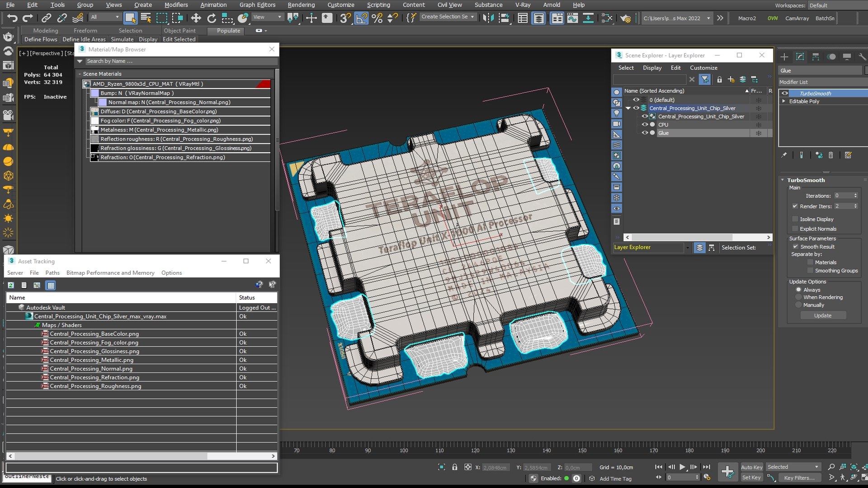Viewport: 868px width, 488px height.
Task: Uncheck Smooth Result checkbox
Action: coord(795,247)
